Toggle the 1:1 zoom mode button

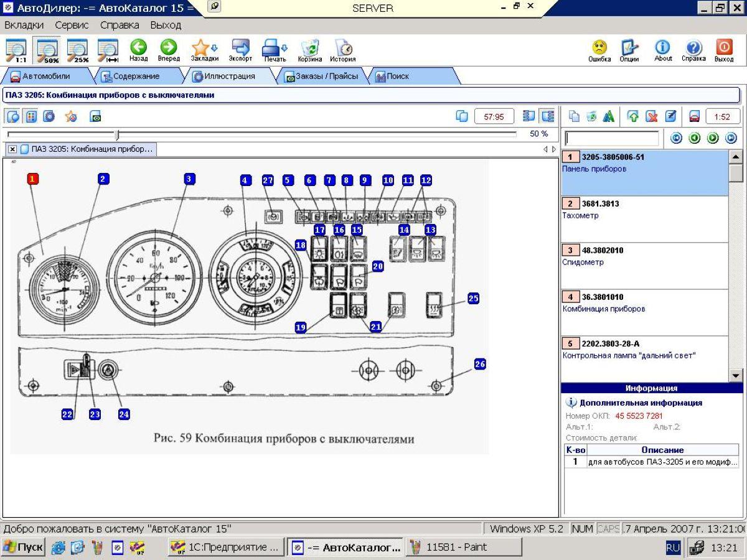pyautogui.click(x=17, y=51)
